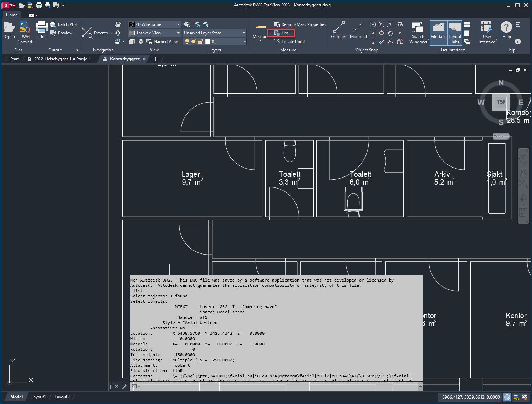Click the highlighted List button
This screenshot has height=404, width=532.
pos(281,33)
